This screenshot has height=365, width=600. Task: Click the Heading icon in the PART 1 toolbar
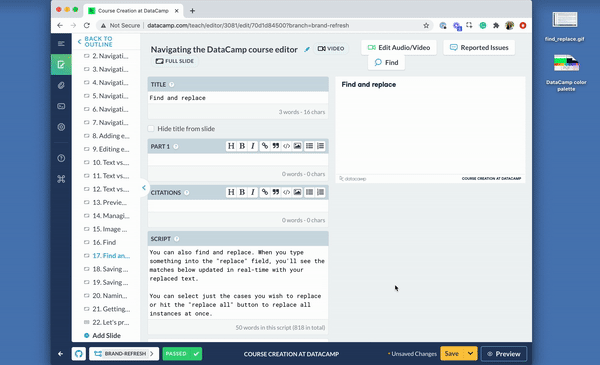click(231, 146)
